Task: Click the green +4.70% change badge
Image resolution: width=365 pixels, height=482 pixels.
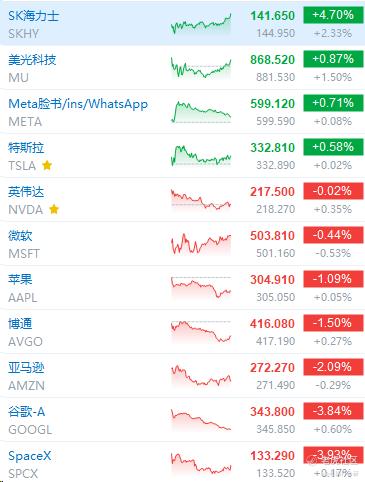Action: click(333, 15)
